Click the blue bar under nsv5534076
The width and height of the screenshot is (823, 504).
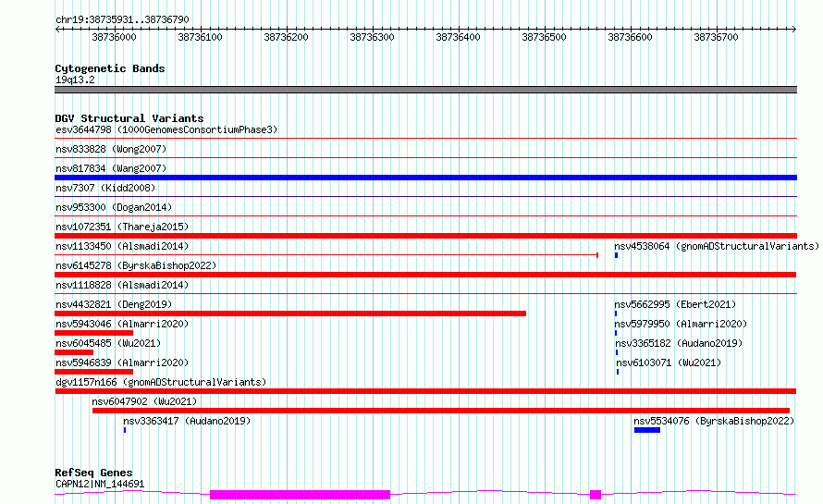click(x=647, y=430)
